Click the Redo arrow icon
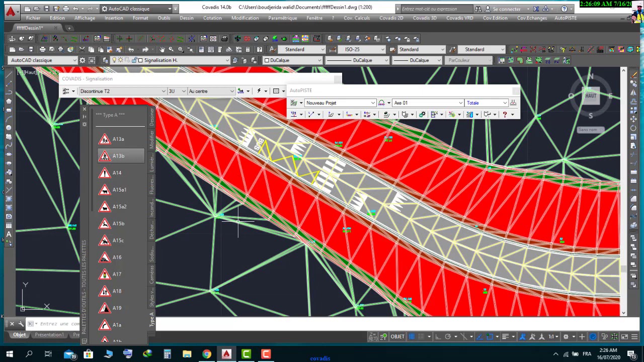Image resolution: width=644 pixels, height=362 pixels. click(x=145, y=49)
